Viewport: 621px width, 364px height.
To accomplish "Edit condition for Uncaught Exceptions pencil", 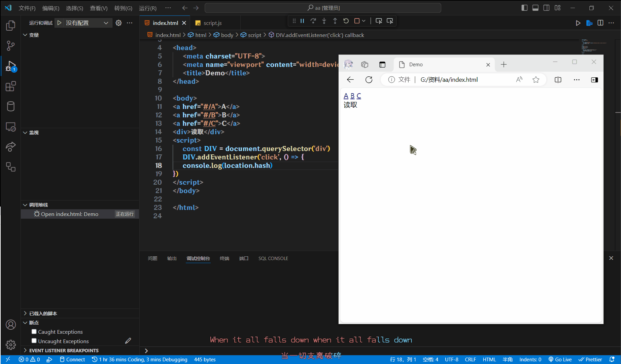I will 128,341.
